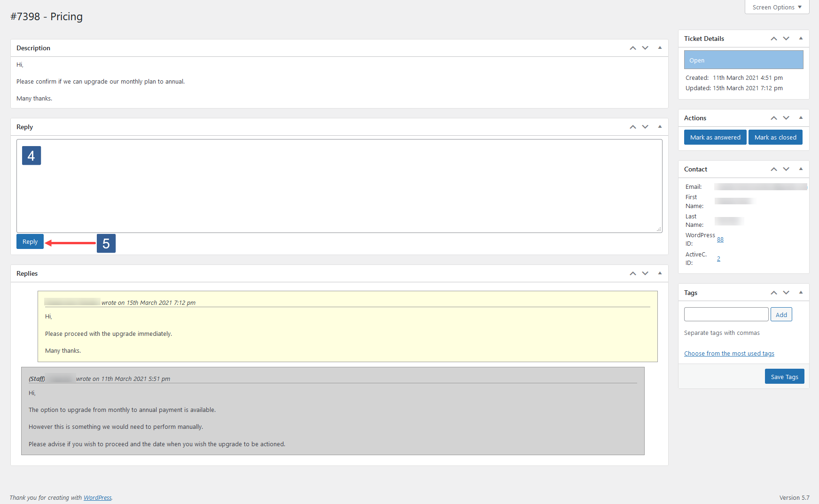
Task: Open the Screen Options dropdown
Action: pyautogui.click(x=776, y=7)
